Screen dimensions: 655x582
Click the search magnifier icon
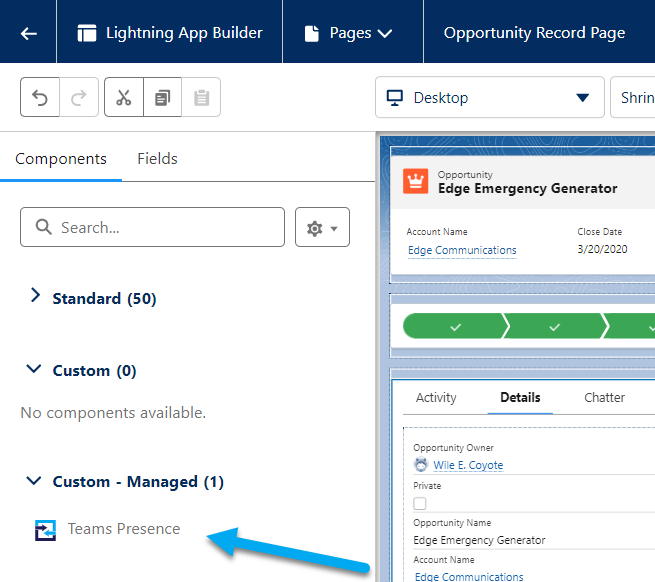tap(43, 227)
